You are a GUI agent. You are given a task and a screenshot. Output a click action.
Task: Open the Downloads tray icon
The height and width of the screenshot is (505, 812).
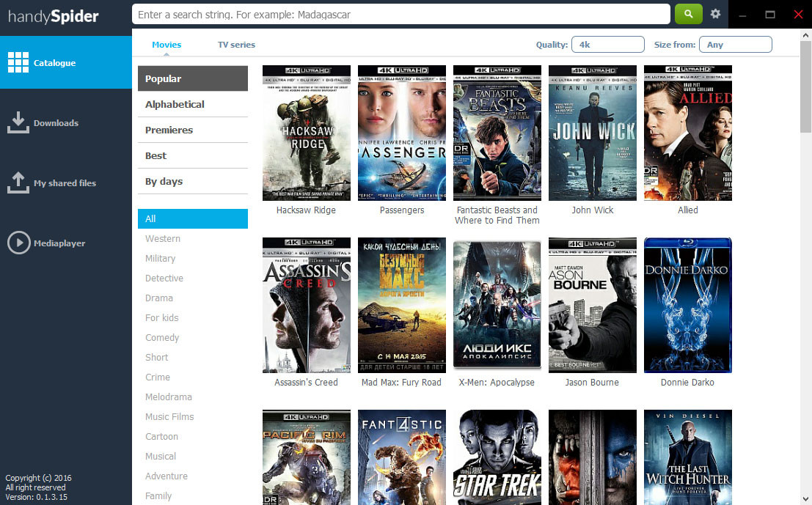pos(18,122)
